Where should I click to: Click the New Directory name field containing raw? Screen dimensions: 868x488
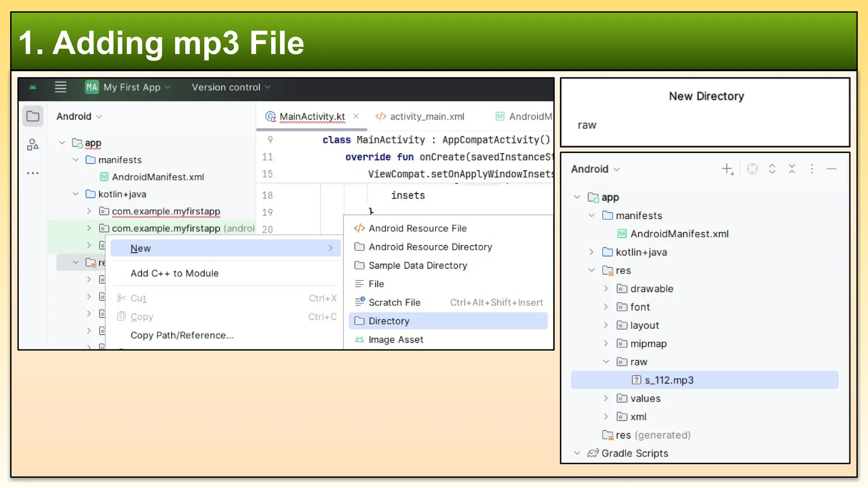click(x=705, y=125)
